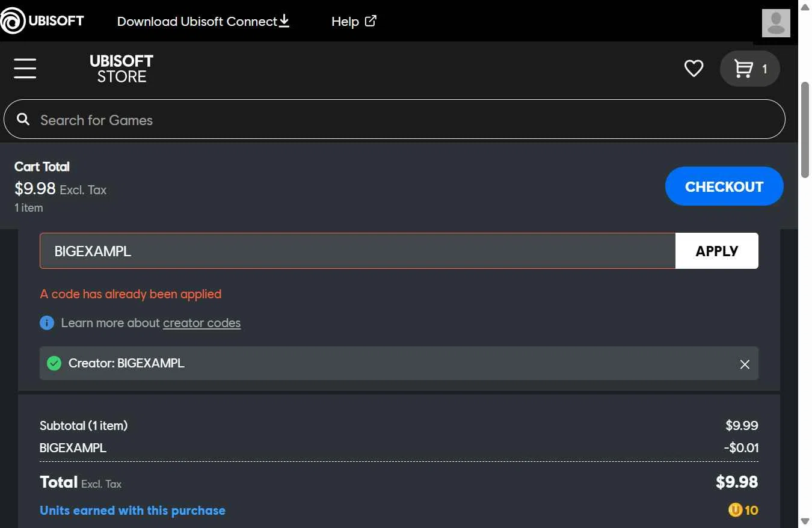The height and width of the screenshot is (528, 812).
Task: Open the hamburger navigation menu
Action: pyautogui.click(x=25, y=69)
